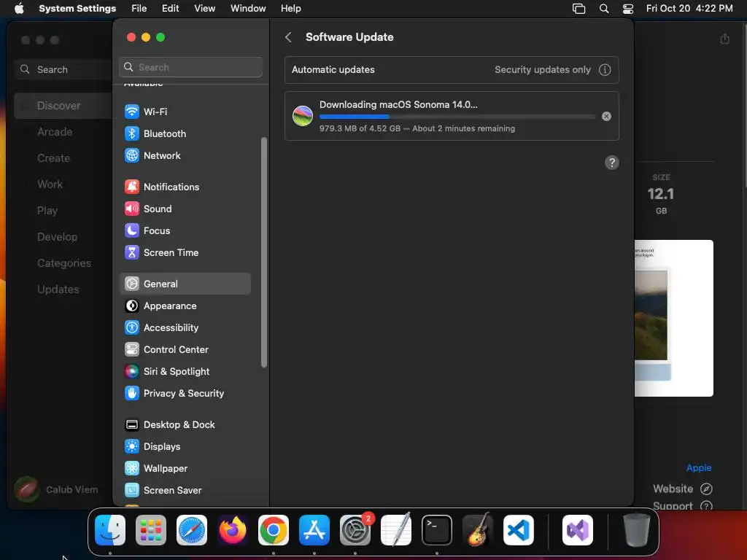Screen dimensions: 747x560
Task: Click the macOS Sonoma download progress bar
Action: (457, 117)
